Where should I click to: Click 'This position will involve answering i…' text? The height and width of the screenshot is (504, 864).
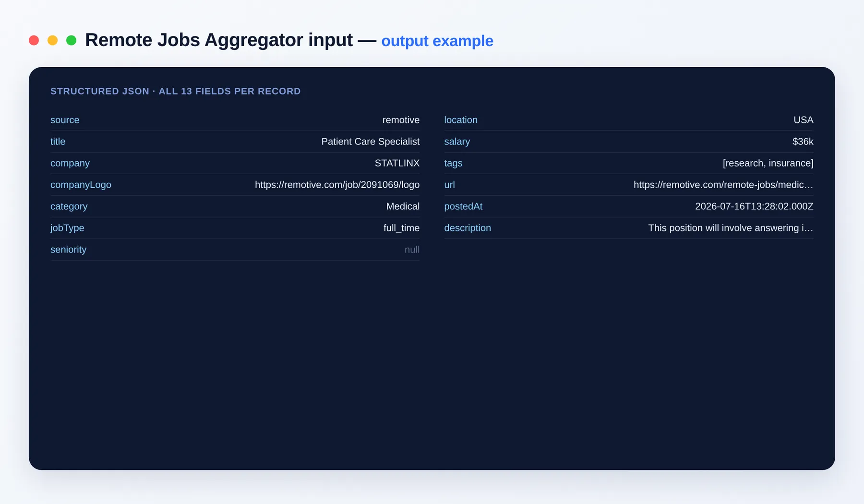tap(731, 228)
